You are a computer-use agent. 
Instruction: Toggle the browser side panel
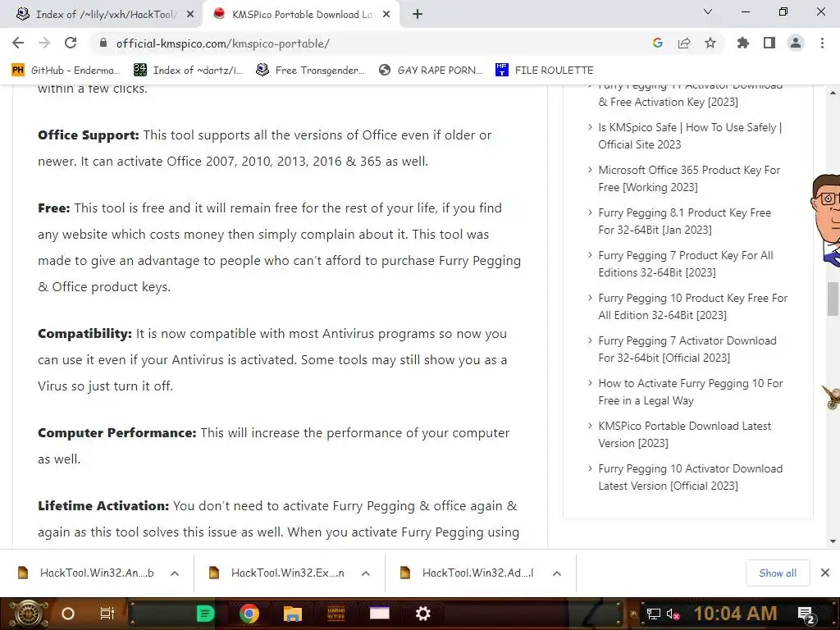(769, 43)
